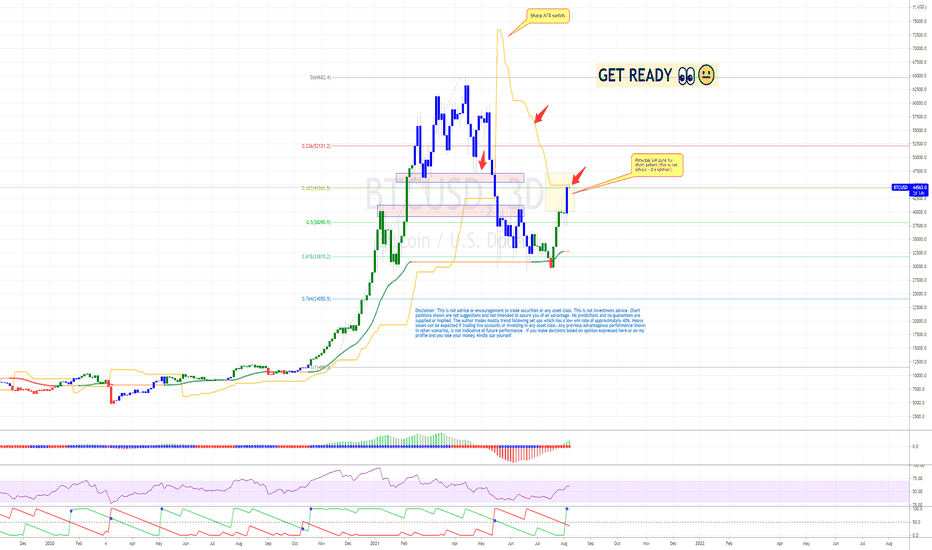The height and width of the screenshot is (550, 932).
Task: Select the Sharp ATR switch callout
Action: coord(547,15)
